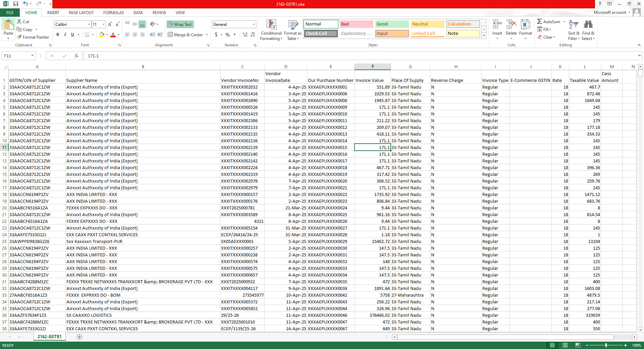Toggle Bold formatting
This screenshot has height=349, width=644.
[58, 35]
